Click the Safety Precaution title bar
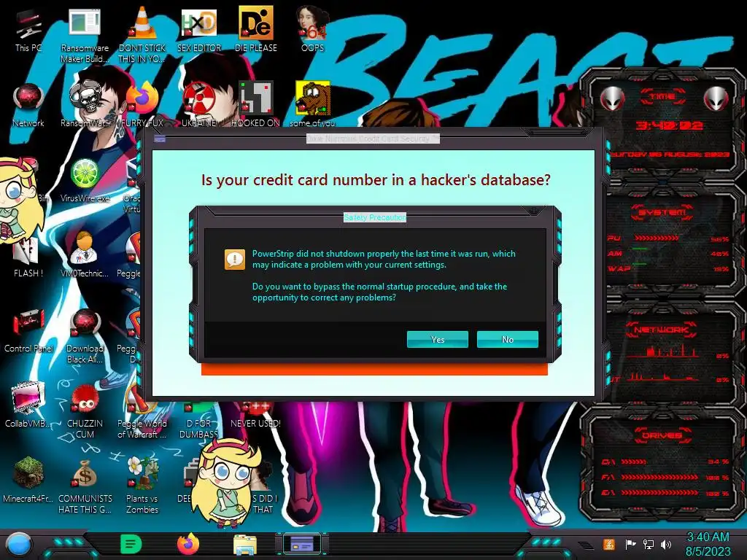The height and width of the screenshot is (560, 747). click(x=374, y=217)
